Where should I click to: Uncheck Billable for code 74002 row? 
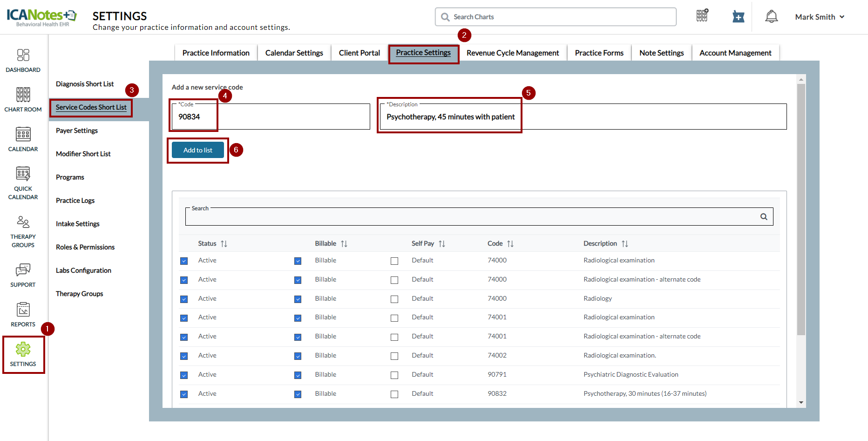coord(298,356)
